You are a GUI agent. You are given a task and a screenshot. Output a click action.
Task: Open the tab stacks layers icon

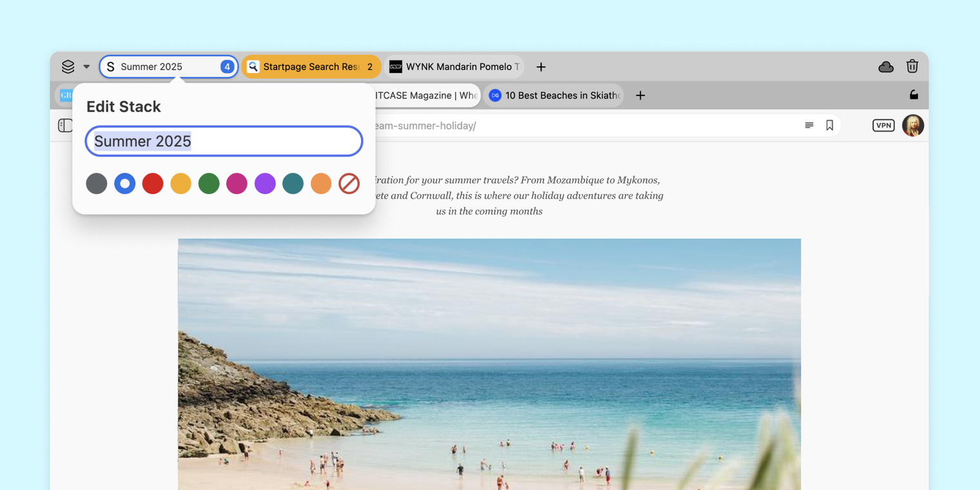pos(67,66)
